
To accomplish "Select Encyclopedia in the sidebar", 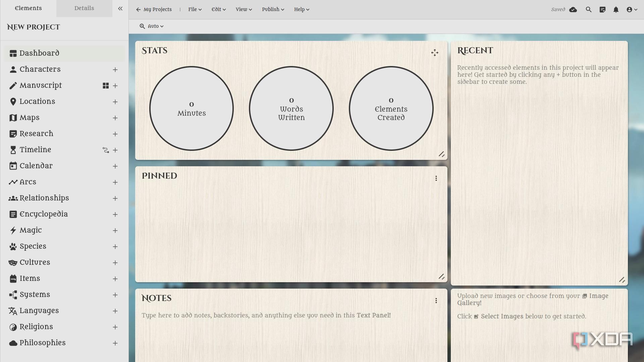I will [x=44, y=214].
